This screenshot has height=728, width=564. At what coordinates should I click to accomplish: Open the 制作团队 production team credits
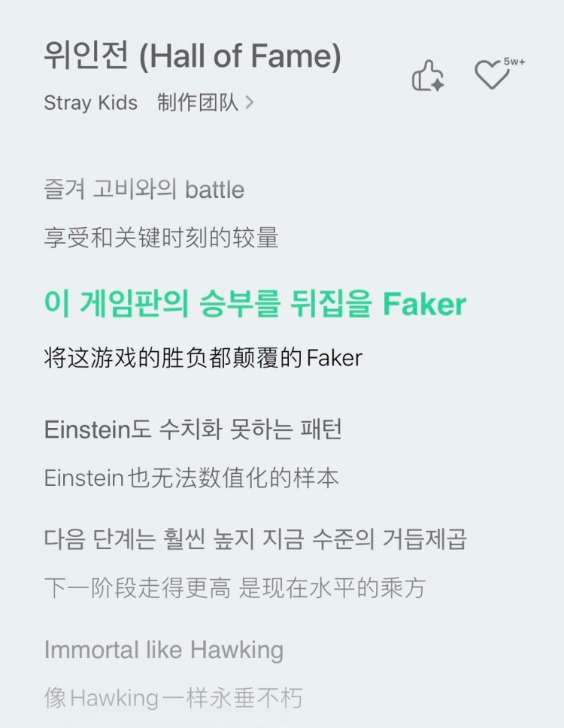[x=197, y=103]
